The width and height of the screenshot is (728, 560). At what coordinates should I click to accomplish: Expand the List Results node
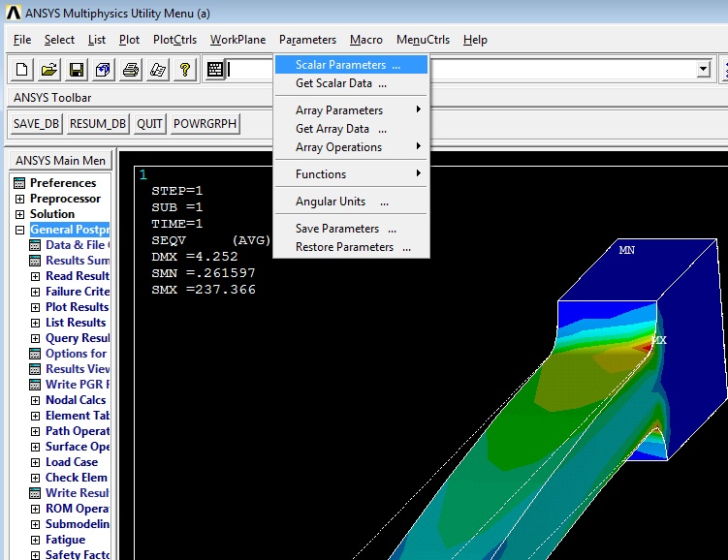pos(35,323)
